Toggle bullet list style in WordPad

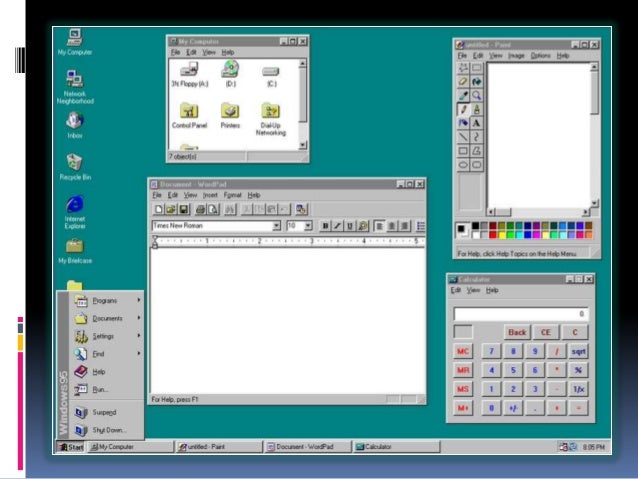(x=421, y=226)
